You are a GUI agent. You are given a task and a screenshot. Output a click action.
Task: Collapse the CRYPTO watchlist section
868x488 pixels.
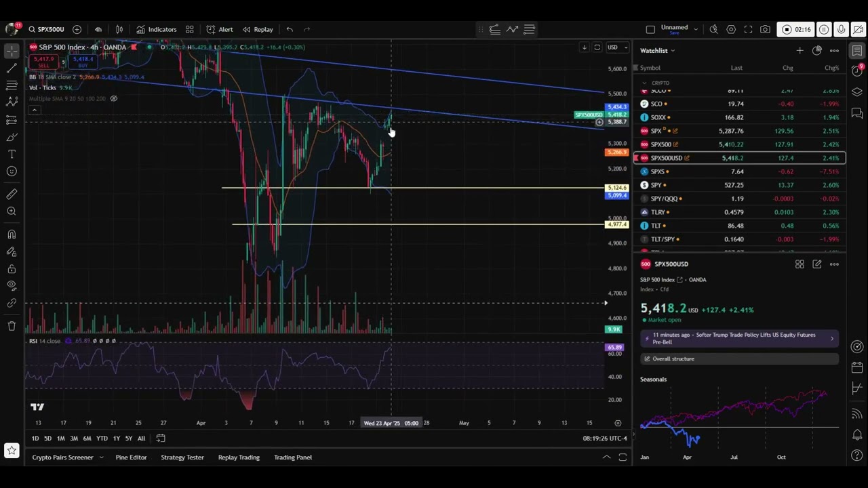pos(644,83)
